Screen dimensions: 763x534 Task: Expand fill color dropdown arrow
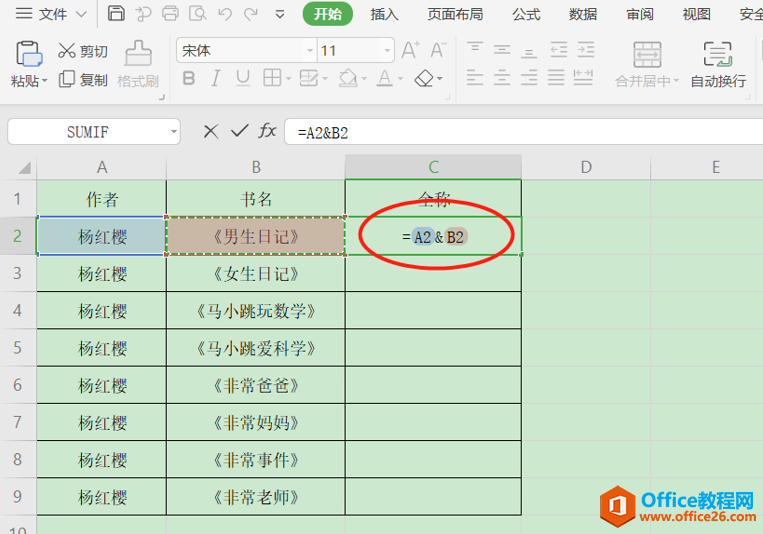tap(364, 78)
